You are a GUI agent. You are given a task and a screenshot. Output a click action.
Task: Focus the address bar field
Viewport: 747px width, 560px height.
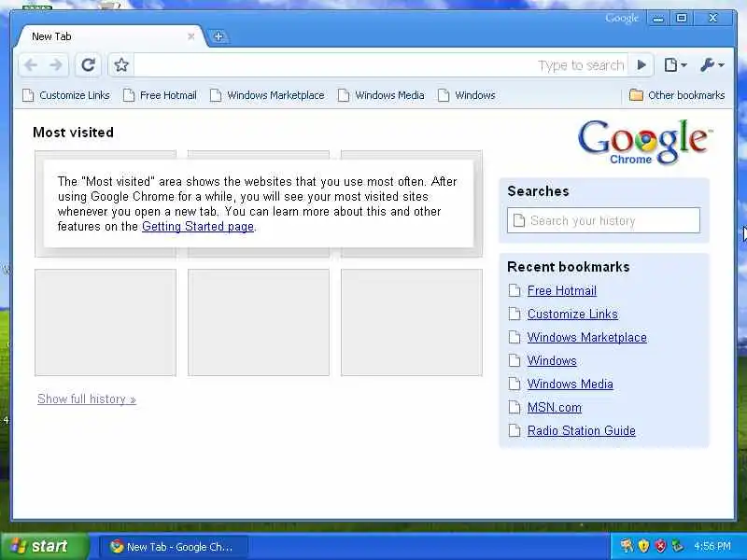tap(380, 64)
